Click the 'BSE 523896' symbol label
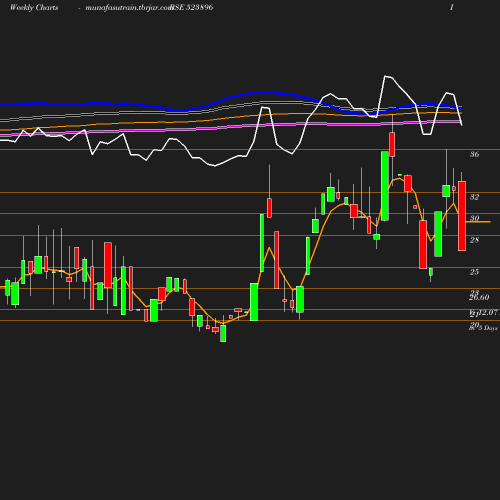The width and height of the screenshot is (500, 500). pyautogui.click(x=192, y=7)
